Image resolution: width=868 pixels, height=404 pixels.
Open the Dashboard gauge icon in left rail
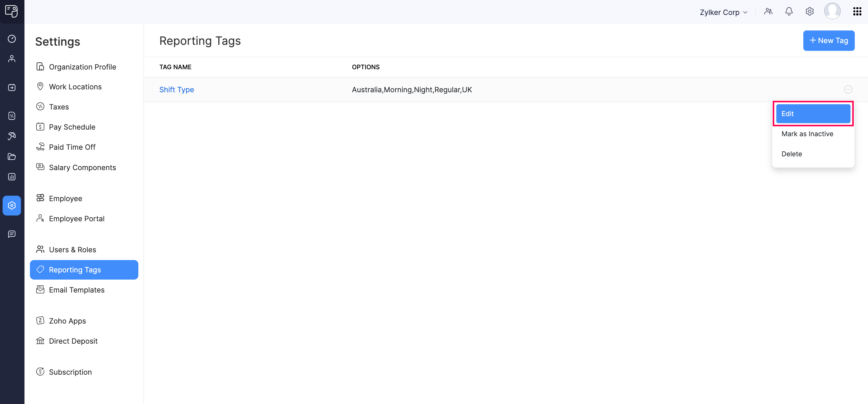tap(12, 39)
